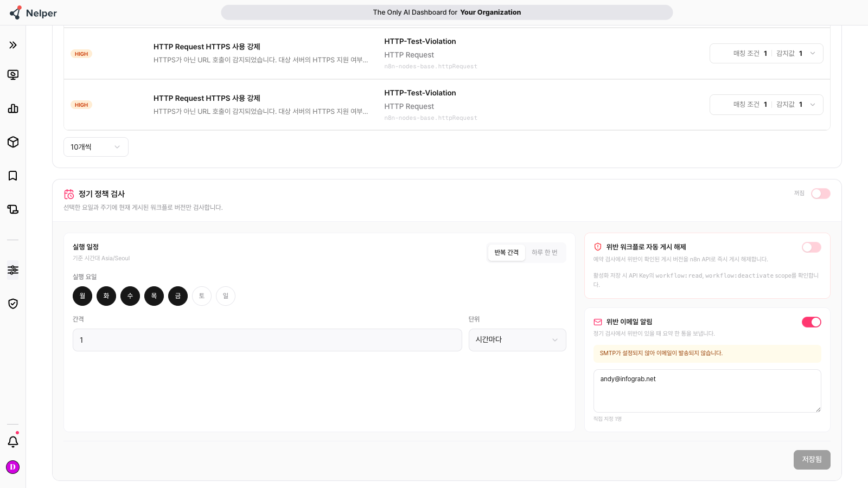Open the monitor dashboard sidebar icon
The height and width of the screenshot is (488, 868).
(x=13, y=75)
